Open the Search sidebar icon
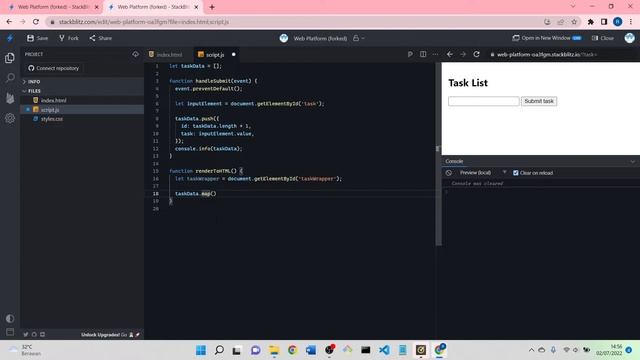This screenshot has height=360, width=640. click(10, 78)
